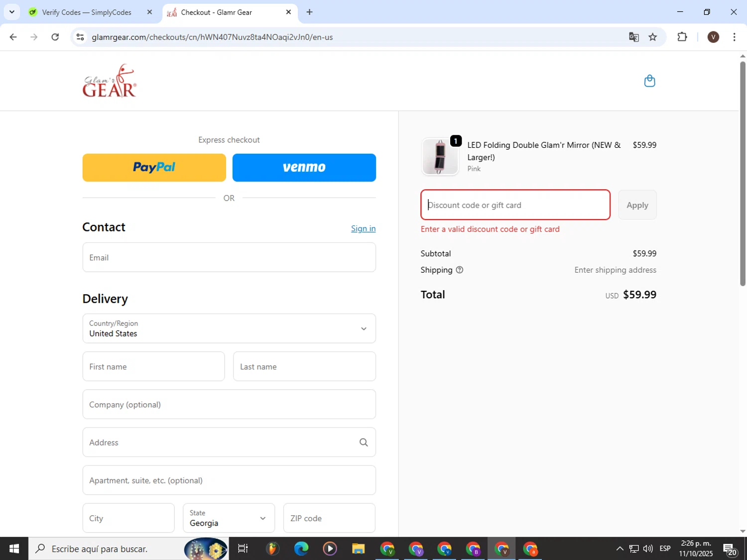Open the browser extensions puzzle icon
Viewport: 747px width, 560px height.
pyautogui.click(x=682, y=37)
